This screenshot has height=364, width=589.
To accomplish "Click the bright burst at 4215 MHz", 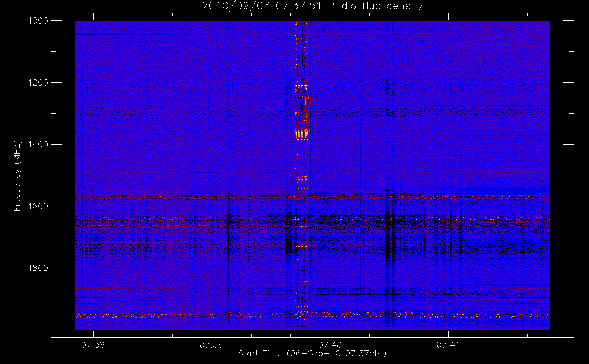I will click(301, 87).
